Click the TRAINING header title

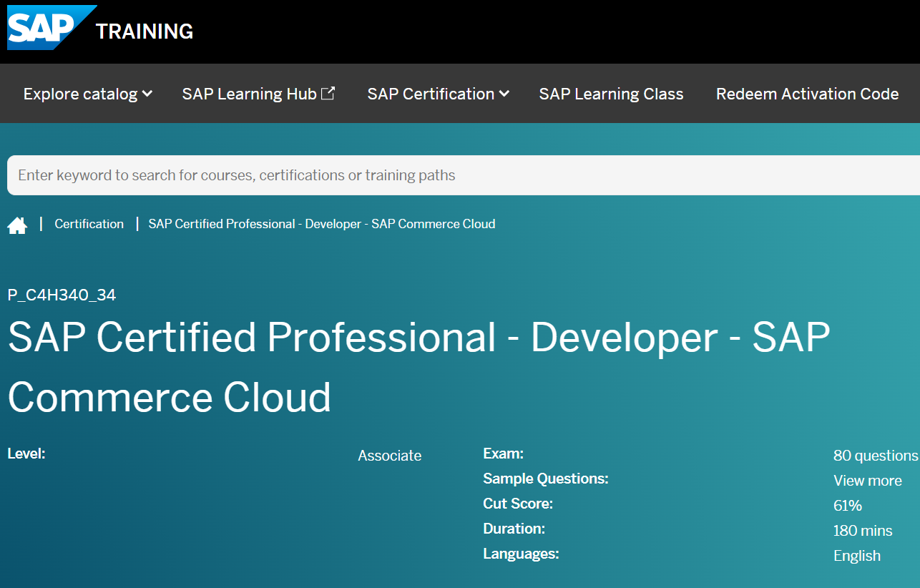145,31
